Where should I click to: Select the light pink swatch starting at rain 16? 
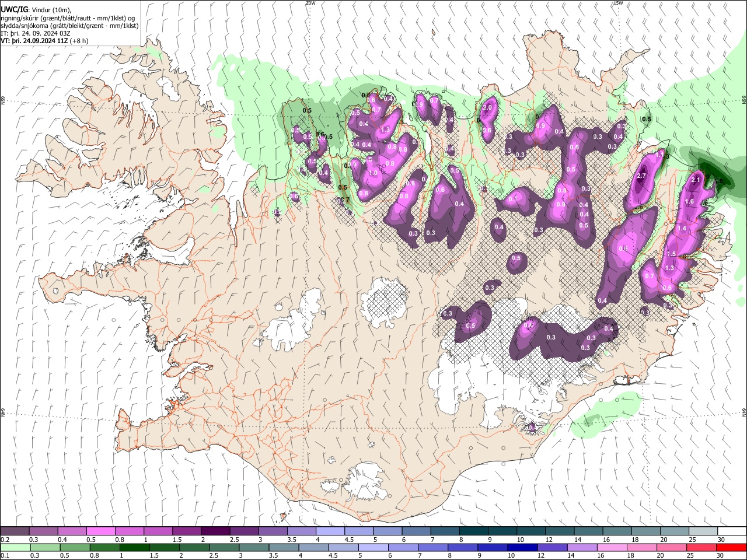click(x=612, y=547)
